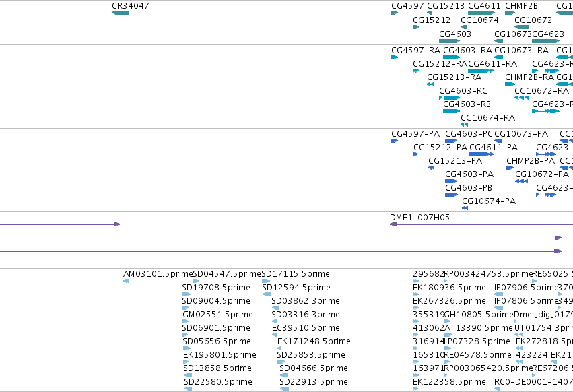Image resolution: width=573 pixels, height=392 pixels.
Task: Open the CHMP2B-RA transcript label
Action: (529, 77)
